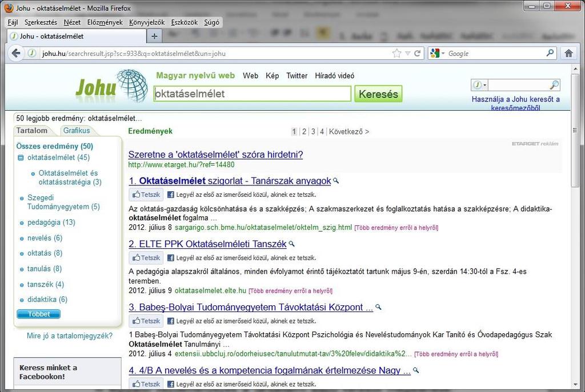The width and height of the screenshot is (585, 392).
Task: Click Tetszik like button under Babeş-Bolyai result
Action: pos(146,321)
